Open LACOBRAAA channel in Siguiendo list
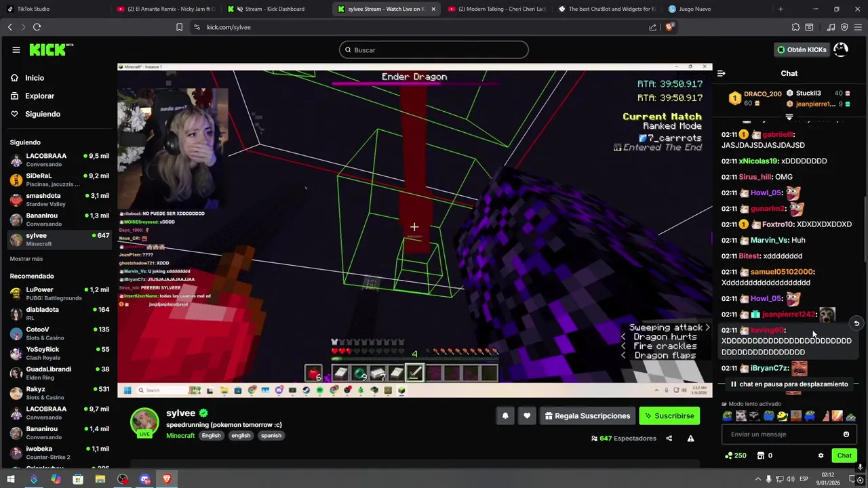868x488 pixels. [58, 160]
